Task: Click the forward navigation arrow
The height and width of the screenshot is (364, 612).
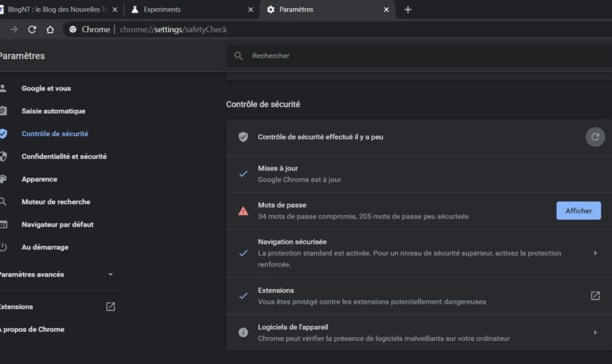Action: [x=14, y=30]
